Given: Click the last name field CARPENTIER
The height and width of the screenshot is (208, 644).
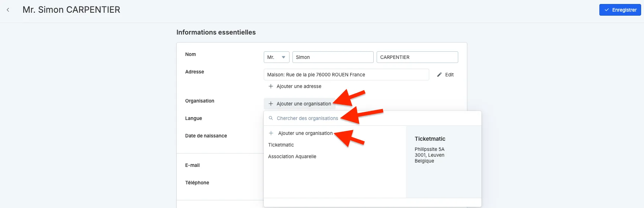Looking at the screenshot, I should tap(417, 57).
